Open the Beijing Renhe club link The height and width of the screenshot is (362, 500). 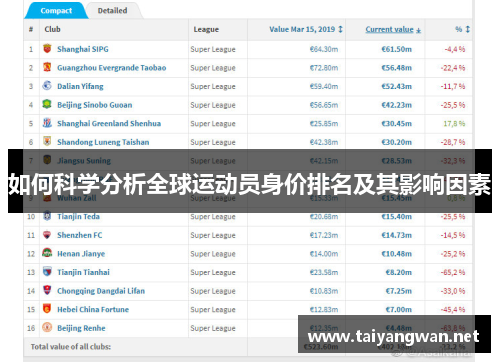(x=81, y=328)
